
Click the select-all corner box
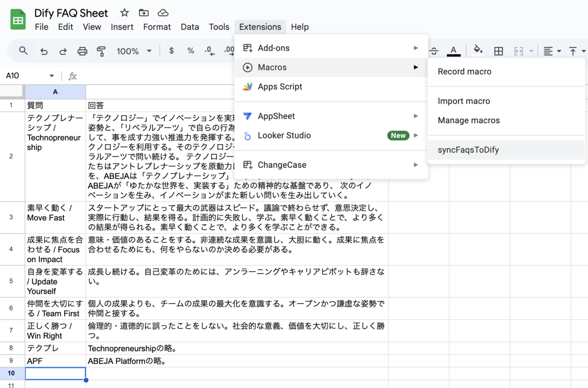click(x=12, y=92)
